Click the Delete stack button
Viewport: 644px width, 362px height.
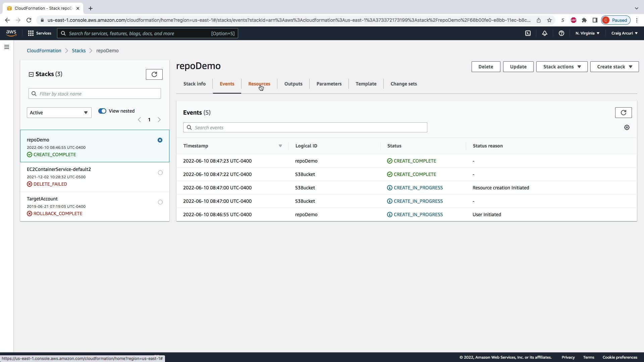pyautogui.click(x=485, y=67)
